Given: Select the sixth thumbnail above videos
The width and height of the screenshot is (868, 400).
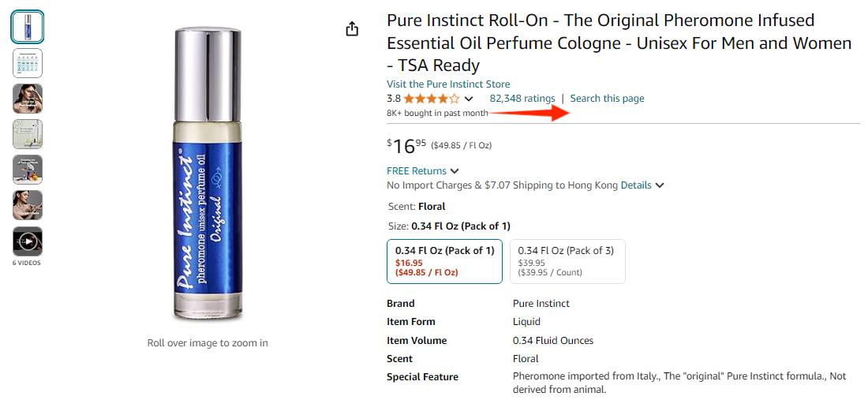Looking at the screenshot, I should [x=28, y=205].
